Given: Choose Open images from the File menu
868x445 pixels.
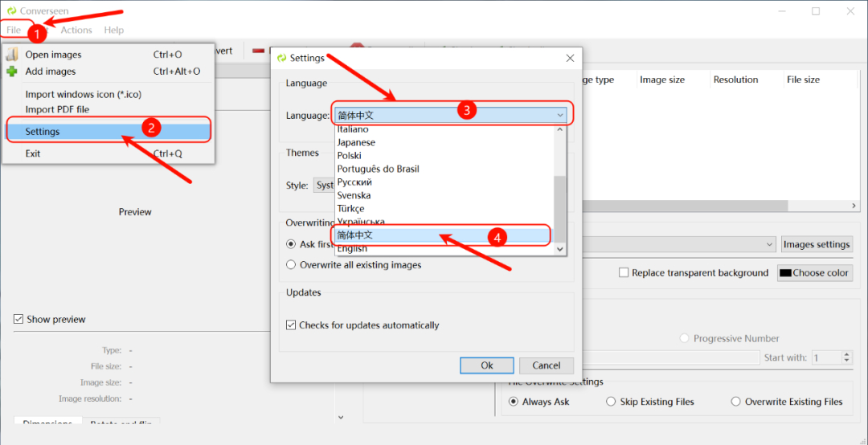Looking at the screenshot, I should pos(108,55).
